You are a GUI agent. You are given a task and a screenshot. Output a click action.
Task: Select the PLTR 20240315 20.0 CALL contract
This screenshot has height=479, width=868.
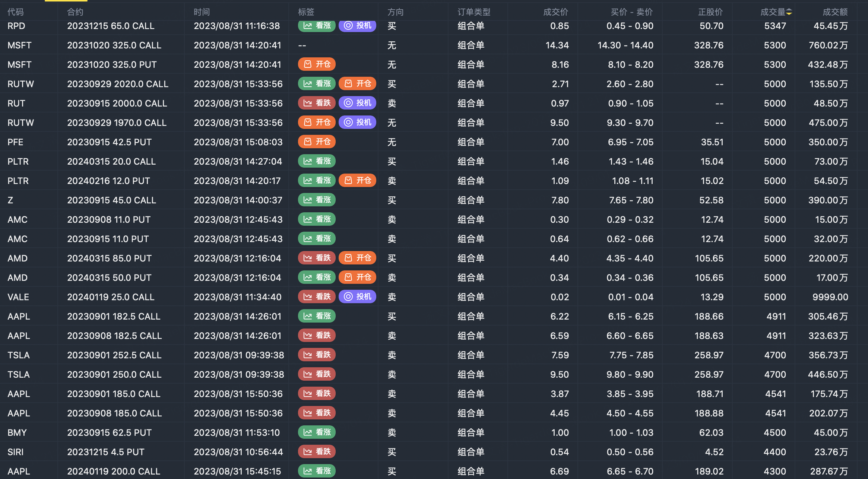pos(111,161)
